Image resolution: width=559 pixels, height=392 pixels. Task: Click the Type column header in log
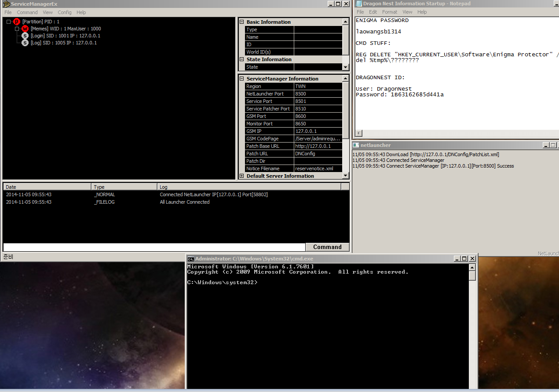click(124, 187)
